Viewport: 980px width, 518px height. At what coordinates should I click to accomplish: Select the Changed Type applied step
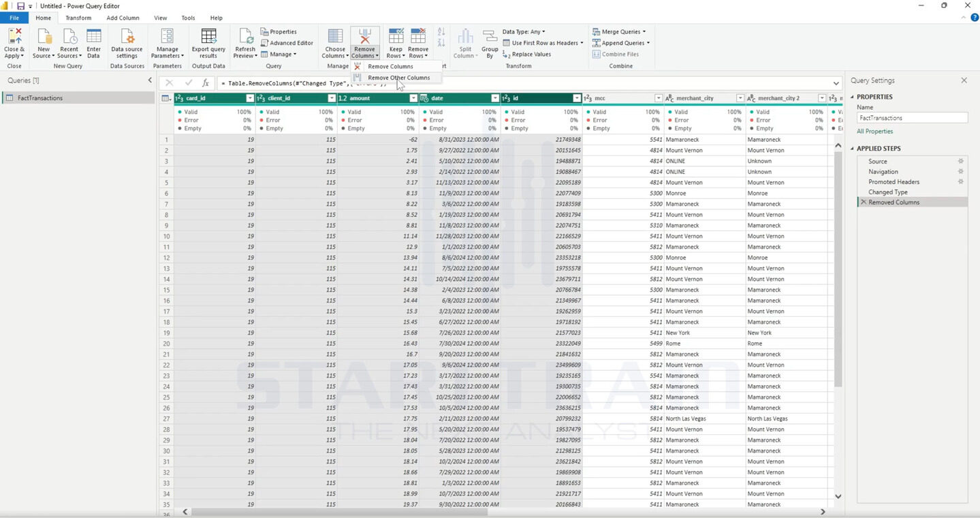[888, 192]
